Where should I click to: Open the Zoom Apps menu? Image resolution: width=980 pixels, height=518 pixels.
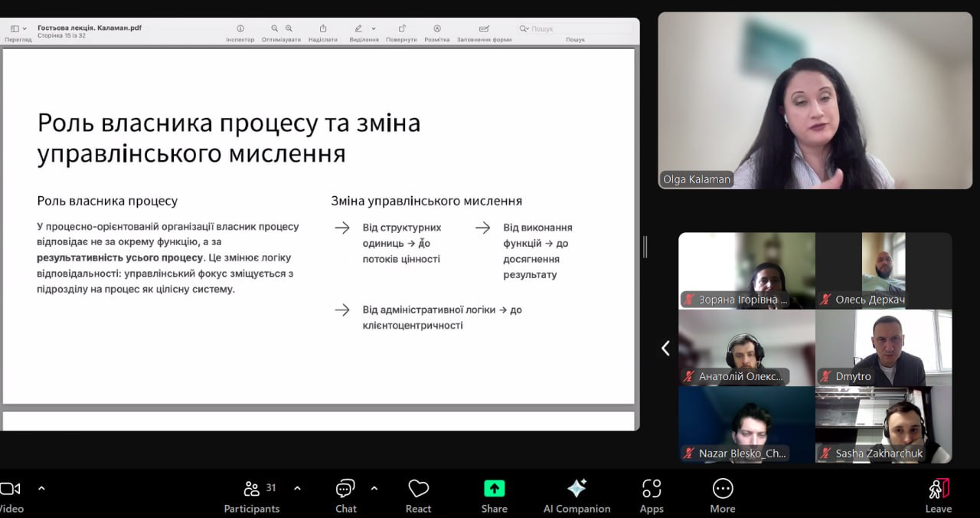(x=652, y=496)
